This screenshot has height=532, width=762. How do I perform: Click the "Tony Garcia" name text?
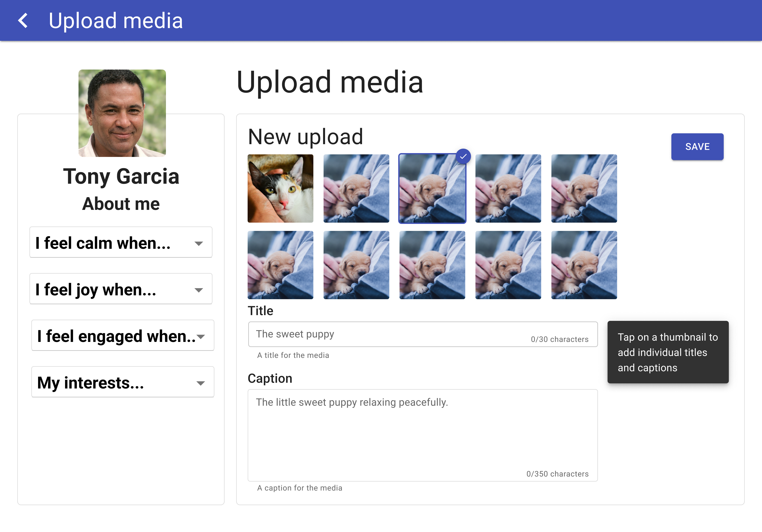[121, 176]
